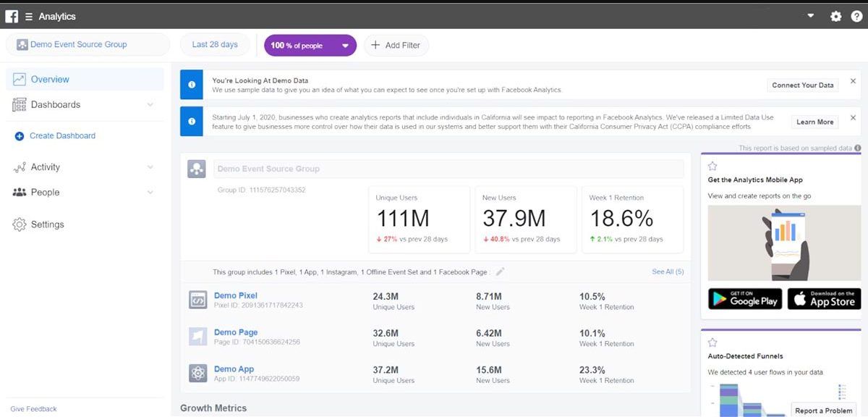This screenshot has width=868, height=417.
Task: Dismiss the CCPA notice banner
Action: pyautogui.click(x=853, y=118)
